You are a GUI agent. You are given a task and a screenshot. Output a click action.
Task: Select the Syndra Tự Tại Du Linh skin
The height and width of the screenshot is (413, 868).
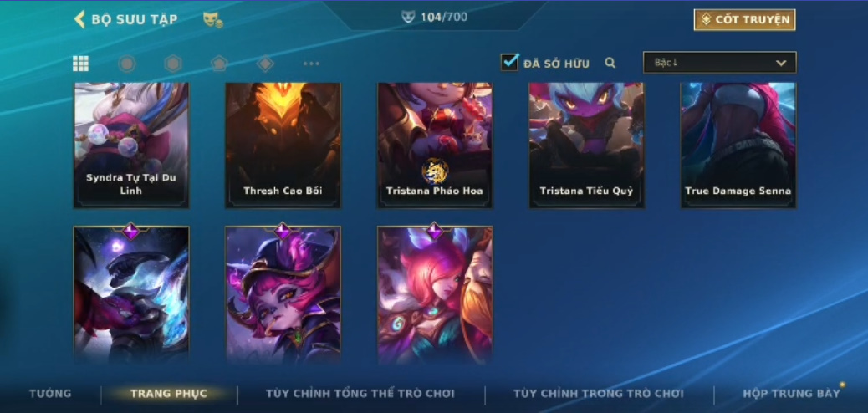131,145
